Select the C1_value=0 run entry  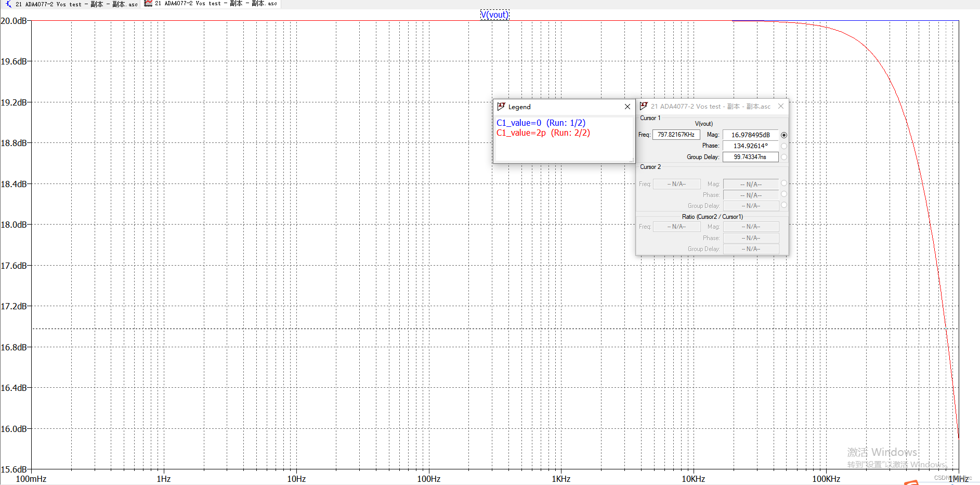tap(541, 123)
